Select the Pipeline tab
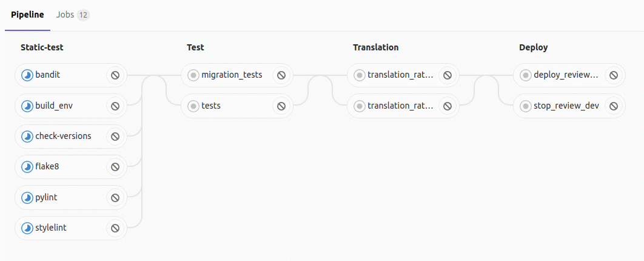The width and height of the screenshot is (644, 261). click(x=27, y=15)
